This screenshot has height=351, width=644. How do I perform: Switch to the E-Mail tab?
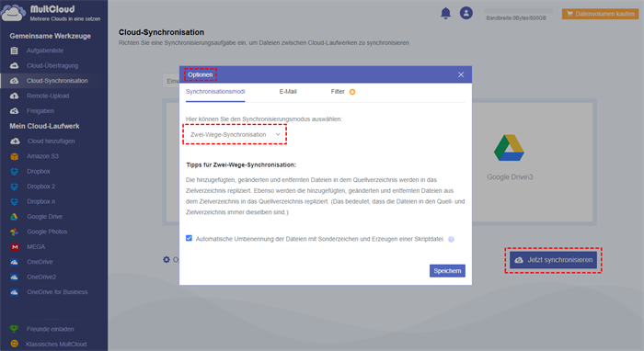288,92
